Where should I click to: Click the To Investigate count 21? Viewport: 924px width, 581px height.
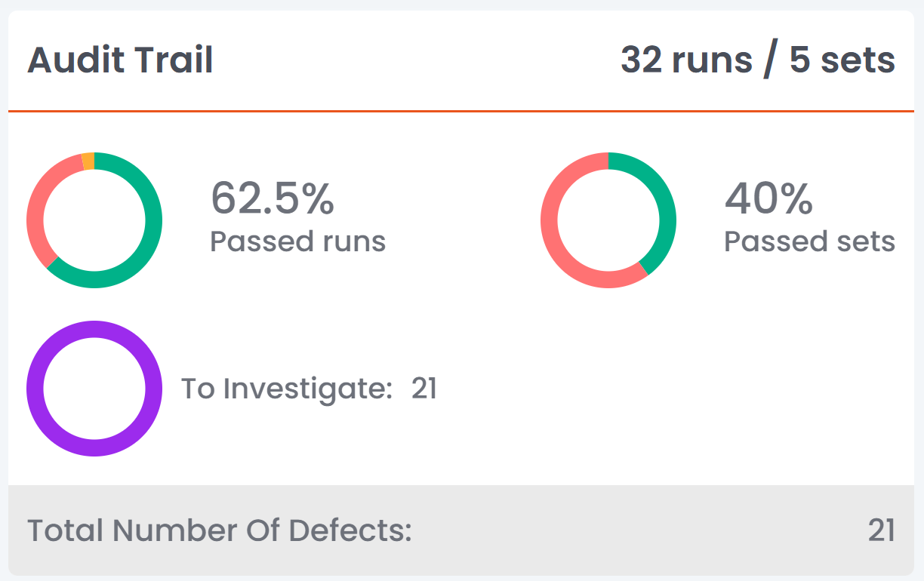click(x=424, y=389)
